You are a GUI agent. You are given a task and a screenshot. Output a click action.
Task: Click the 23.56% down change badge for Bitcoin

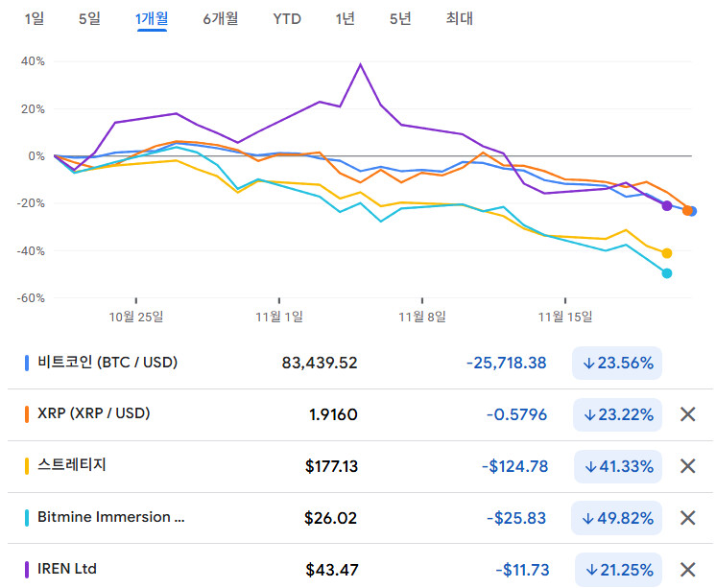coord(617,363)
